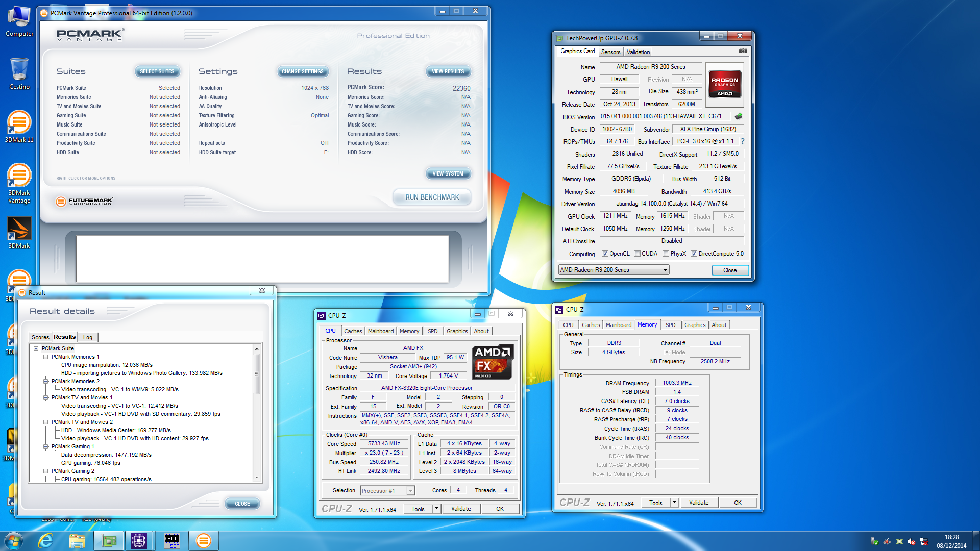This screenshot has height=551, width=980.
Task: Click the Radeon Graphics logo in GPU-Z
Action: 724,84
